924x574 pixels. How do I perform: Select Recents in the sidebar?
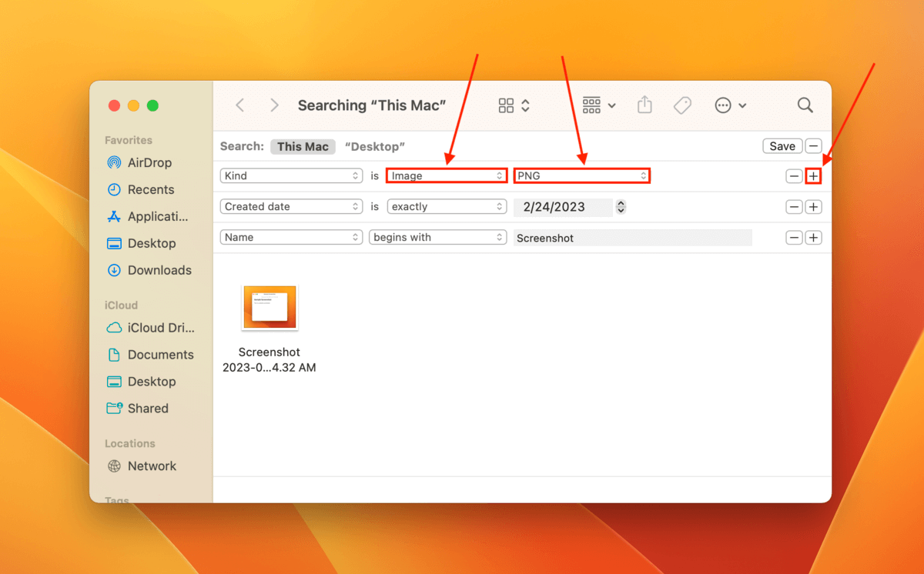coord(150,190)
